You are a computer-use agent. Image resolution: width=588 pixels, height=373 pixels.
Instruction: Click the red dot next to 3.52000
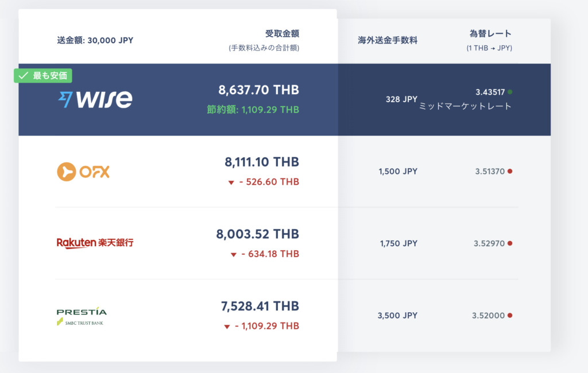[x=510, y=315]
